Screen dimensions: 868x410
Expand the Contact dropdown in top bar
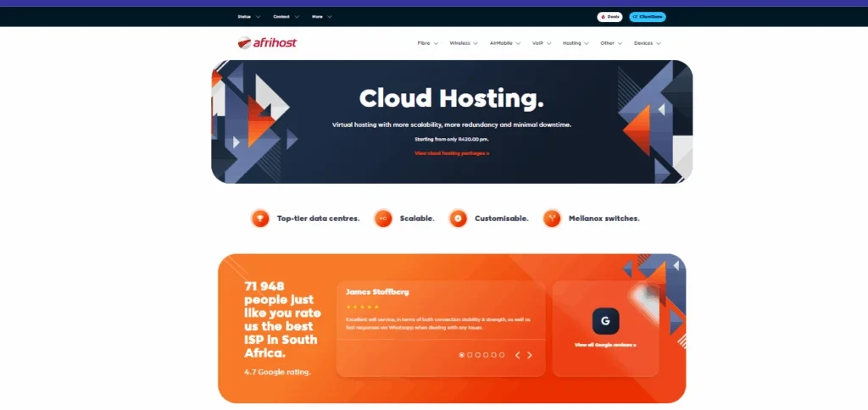(287, 17)
